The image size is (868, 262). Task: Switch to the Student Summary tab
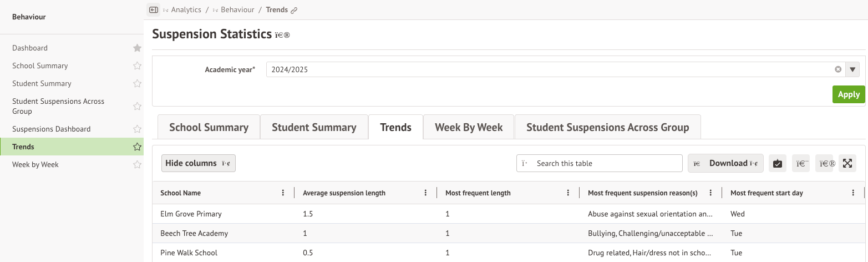(x=314, y=127)
